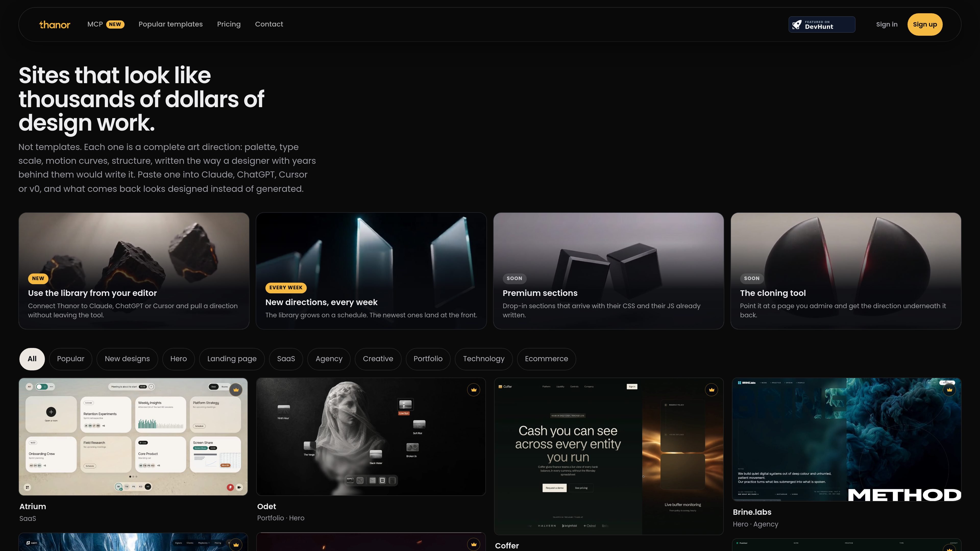Open the Coffer template preview
Viewport: 980px width, 551px height.
point(609,456)
